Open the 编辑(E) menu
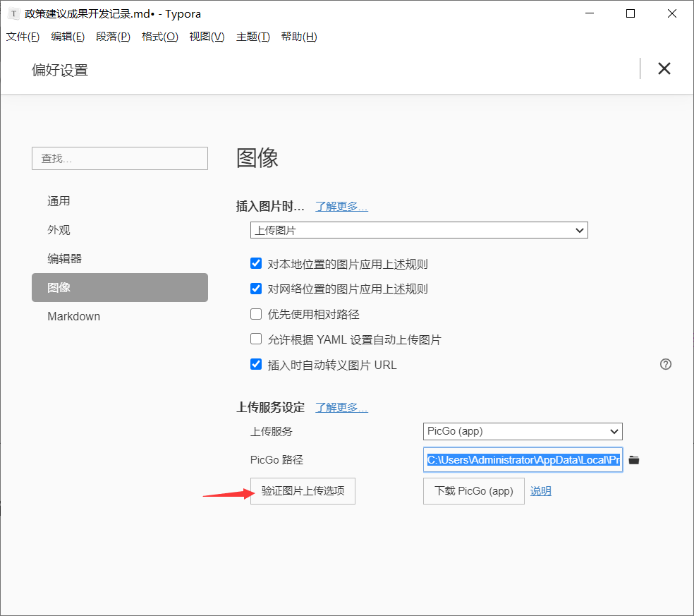This screenshot has width=694, height=616. tap(68, 37)
